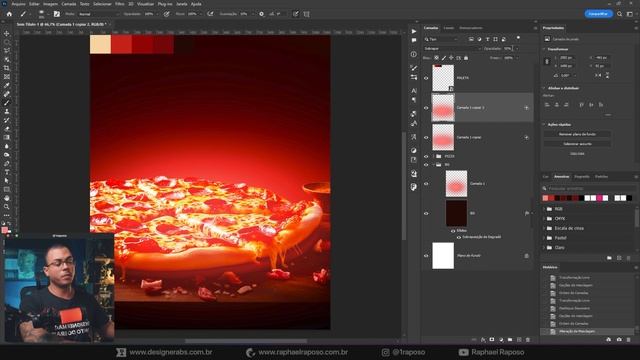
Task: Click lock transparent pixels icon
Action: [x=436, y=58]
